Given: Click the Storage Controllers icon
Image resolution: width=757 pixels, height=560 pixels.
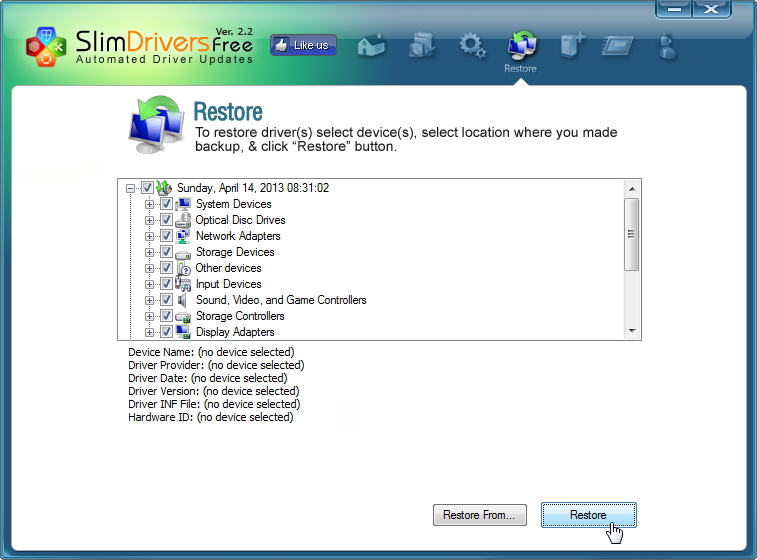Looking at the screenshot, I should click(x=183, y=317).
